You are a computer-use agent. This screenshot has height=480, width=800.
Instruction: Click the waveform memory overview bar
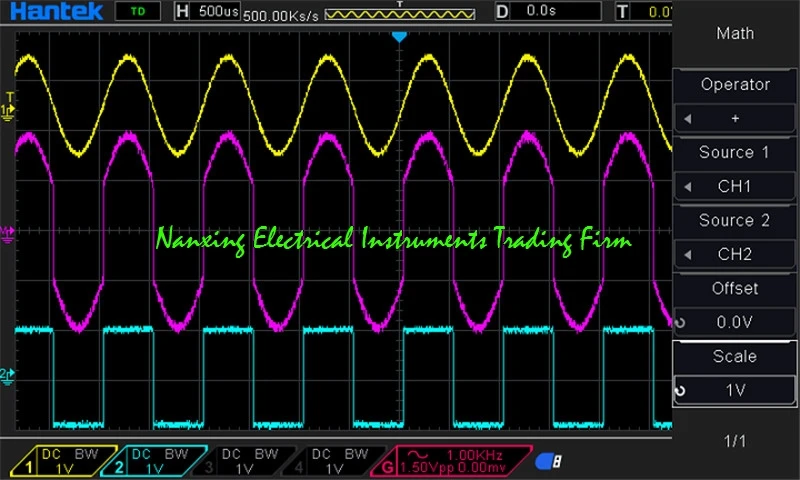coord(400,14)
